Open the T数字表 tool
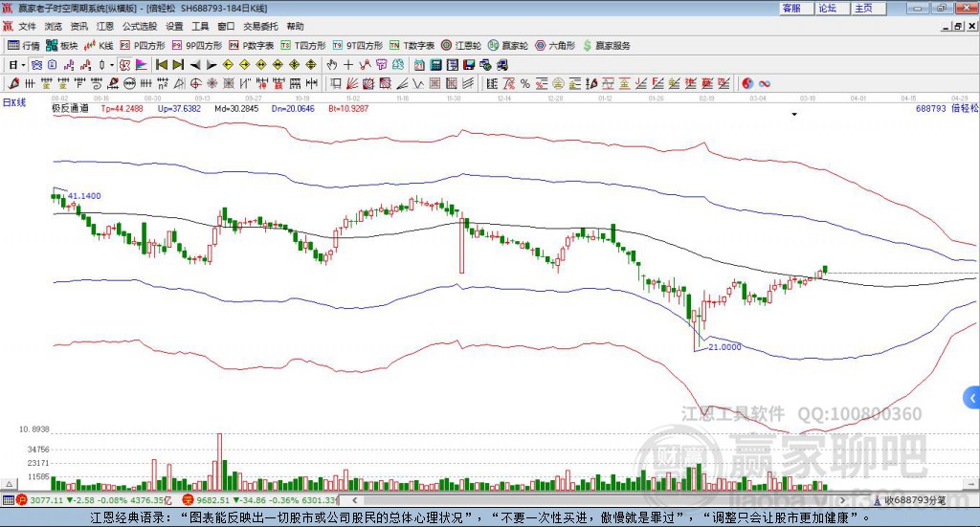 tap(412, 46)
